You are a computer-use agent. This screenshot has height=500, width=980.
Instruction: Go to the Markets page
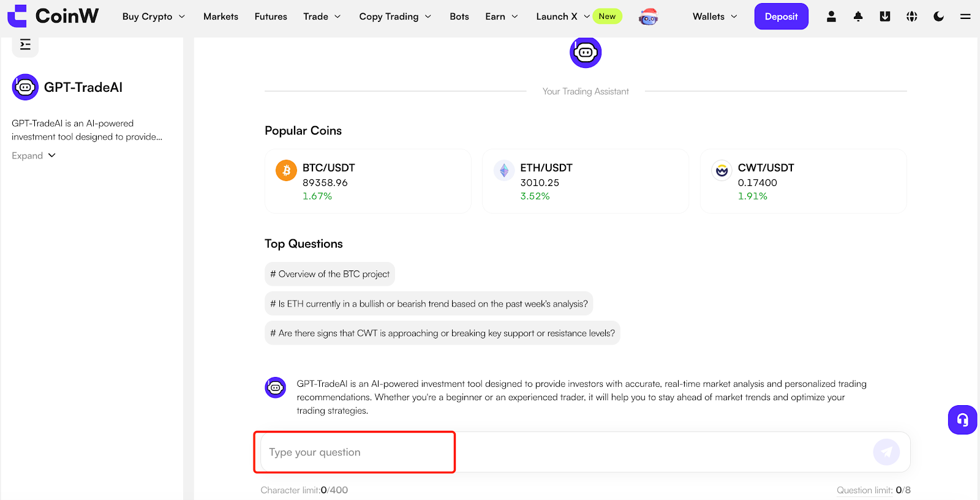click(221, 17)
